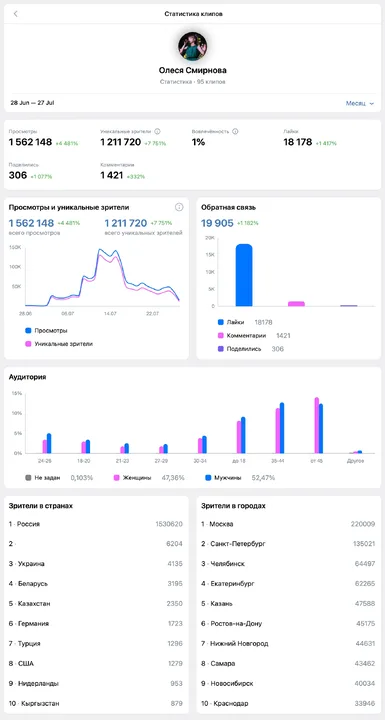Image resolution: width=385 pixels, height=720 pixels.
Task: Click the Германия country row
Action: 96,624
